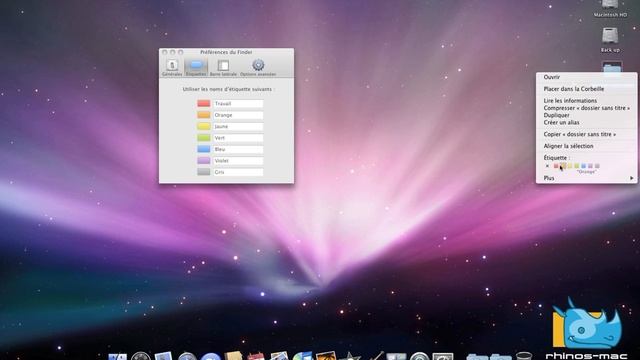Apply red label in context menu
The width and height of the screenshot is (640, 360).
pyautogui.click(x=556, y=166)
